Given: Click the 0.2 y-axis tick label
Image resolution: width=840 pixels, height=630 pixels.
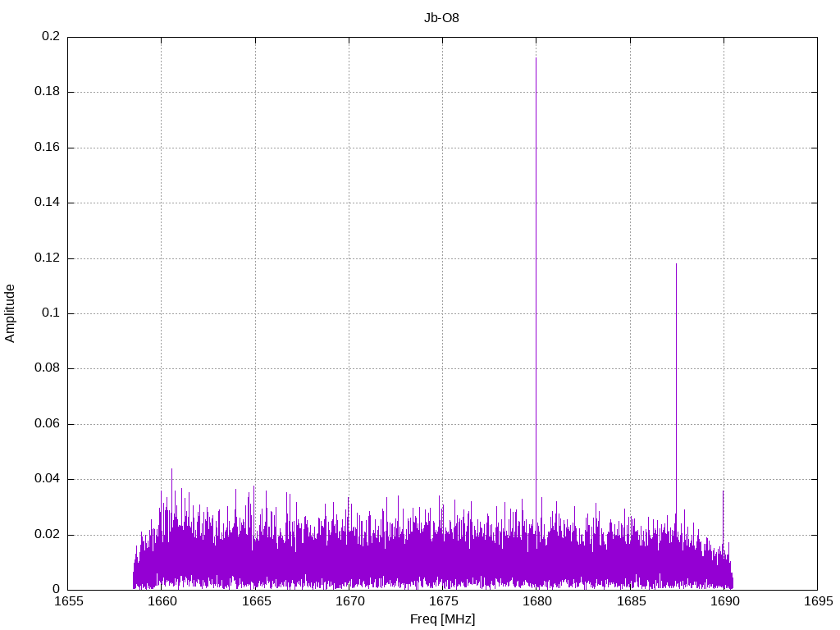Looking at the screenshot, I should pos(51,37).
